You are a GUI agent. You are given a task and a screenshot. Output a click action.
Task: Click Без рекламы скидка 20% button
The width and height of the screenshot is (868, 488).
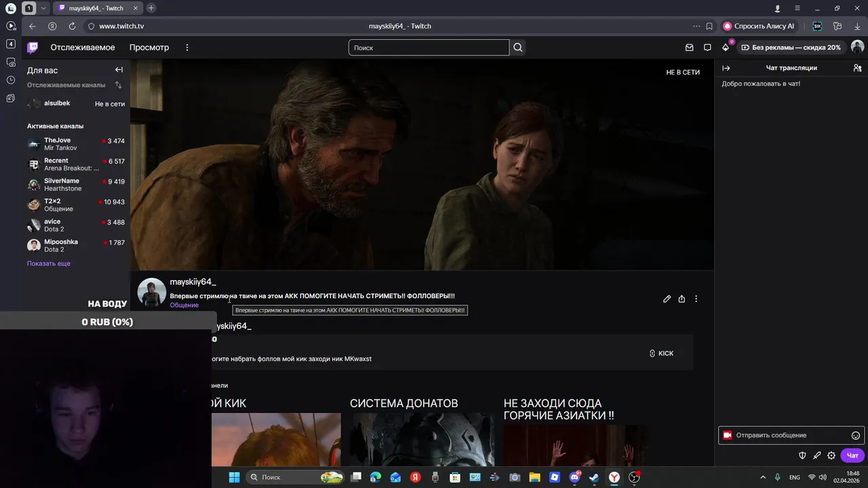pos(791,47)
